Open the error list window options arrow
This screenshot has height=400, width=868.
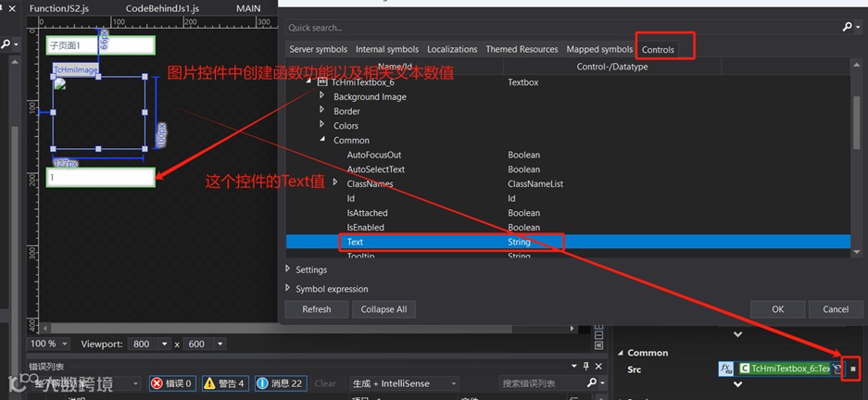[x=573, y=367]
